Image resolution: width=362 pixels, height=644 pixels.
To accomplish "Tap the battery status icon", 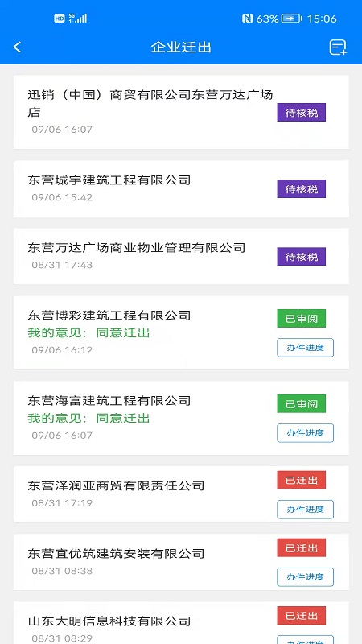I will (x=292, y=19).
